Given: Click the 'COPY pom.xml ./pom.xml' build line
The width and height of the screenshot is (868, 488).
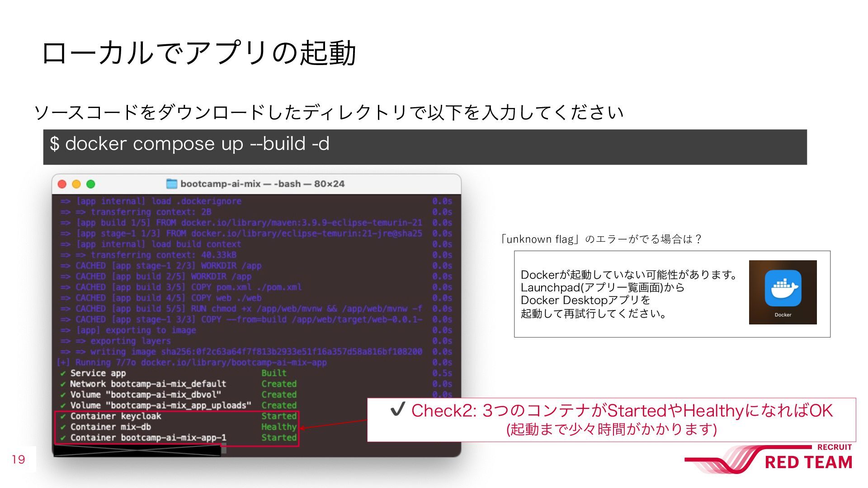Looking at the screenshot, I should click(181, 287).
